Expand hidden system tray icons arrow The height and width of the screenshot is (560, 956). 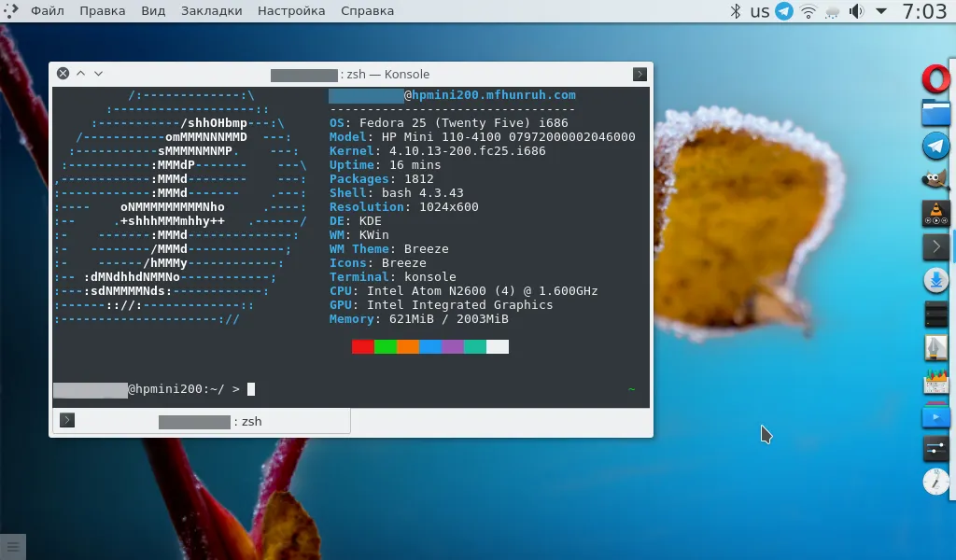(x=881, y=11)
